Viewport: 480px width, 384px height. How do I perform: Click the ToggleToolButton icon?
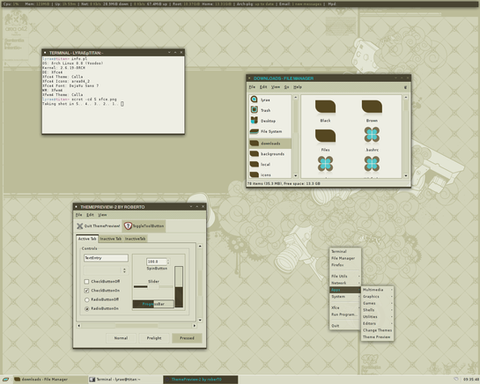[128, 226]
